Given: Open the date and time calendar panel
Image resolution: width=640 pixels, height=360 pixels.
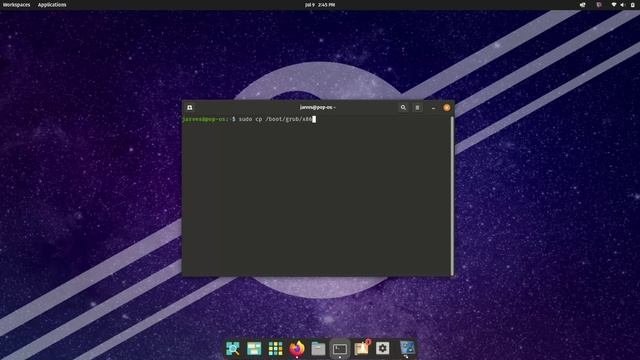Looking at the screenshot, I should tap(320, 5).
